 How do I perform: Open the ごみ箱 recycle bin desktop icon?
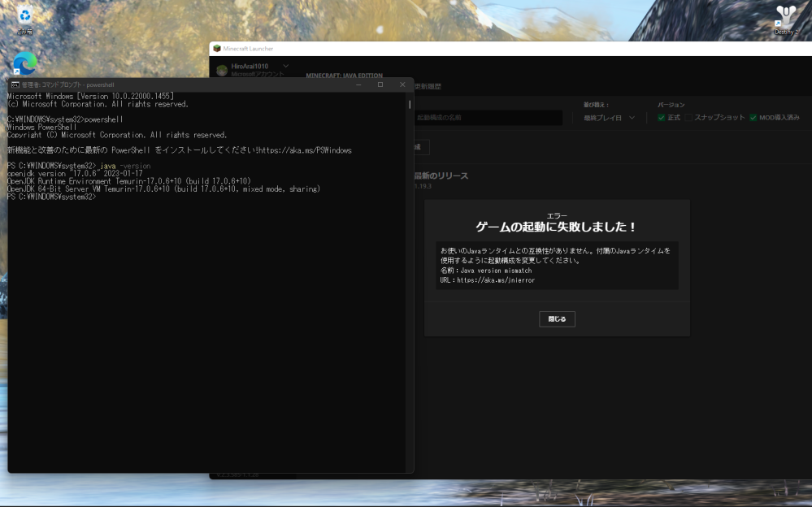(24, 19)
